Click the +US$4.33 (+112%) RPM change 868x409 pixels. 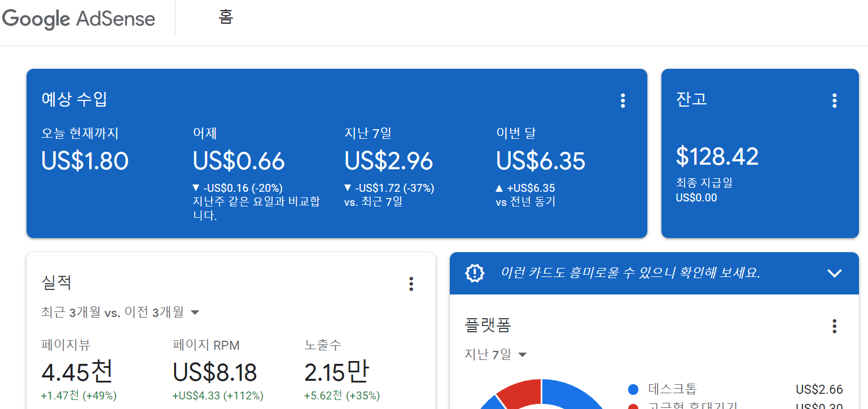click(218, 395)
